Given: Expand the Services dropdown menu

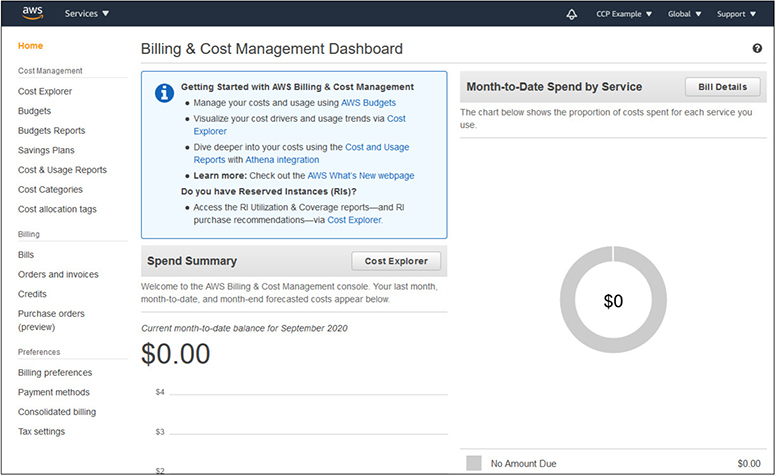Looking at the screenshot, I should pos(87,14).
